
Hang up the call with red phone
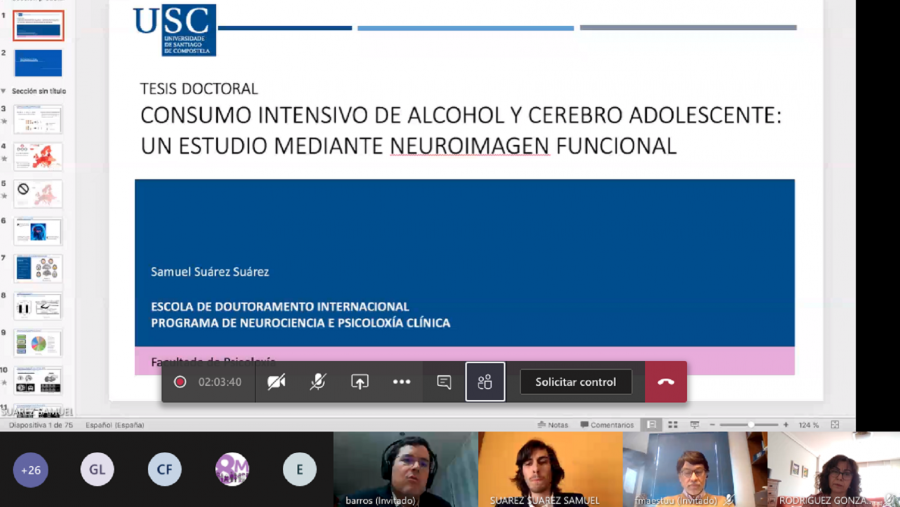666,382
